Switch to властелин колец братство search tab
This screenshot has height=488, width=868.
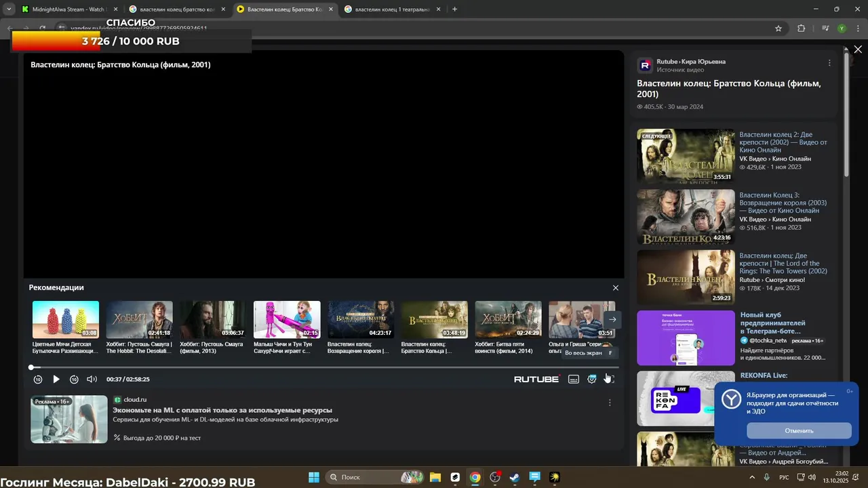[176, 9]
